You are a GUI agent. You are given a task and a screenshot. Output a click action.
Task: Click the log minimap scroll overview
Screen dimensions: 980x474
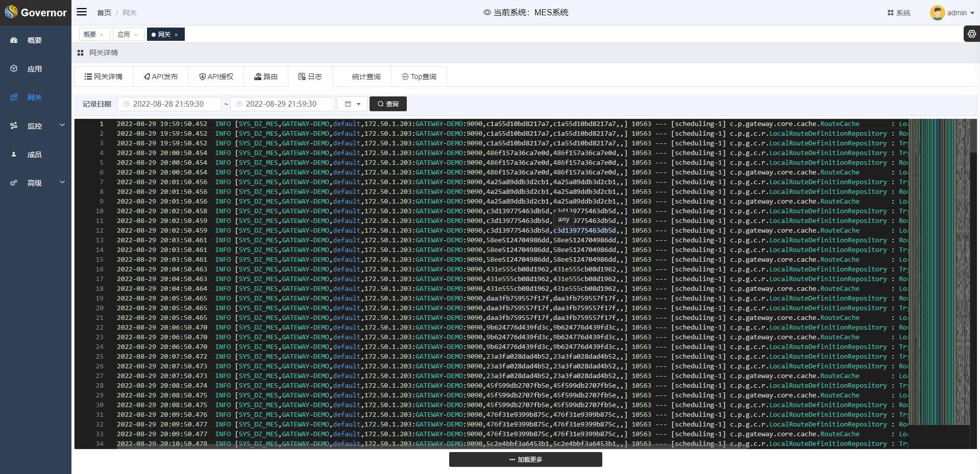pos(938,271)
